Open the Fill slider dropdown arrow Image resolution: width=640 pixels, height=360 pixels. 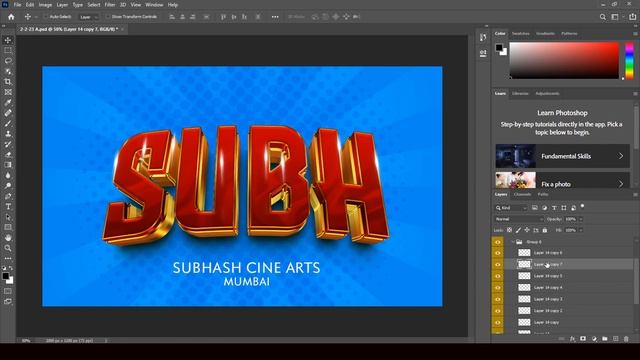(x=581, y=230)
